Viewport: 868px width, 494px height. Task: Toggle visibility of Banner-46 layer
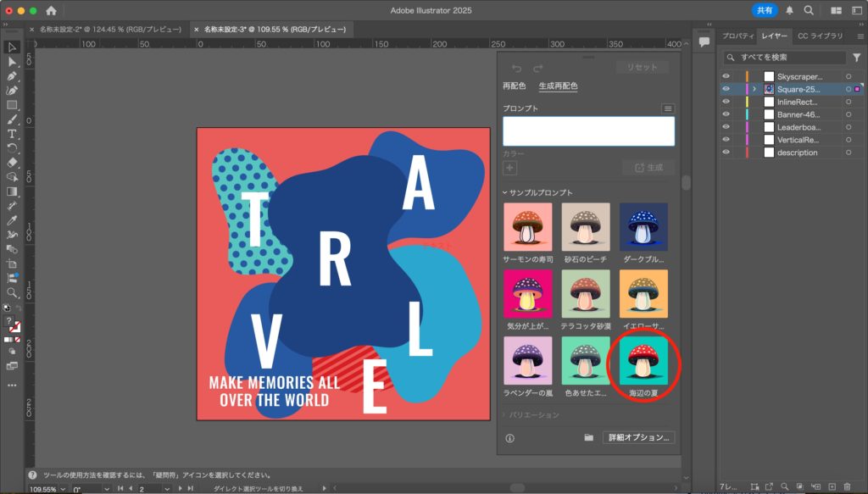tap(726, 114)
